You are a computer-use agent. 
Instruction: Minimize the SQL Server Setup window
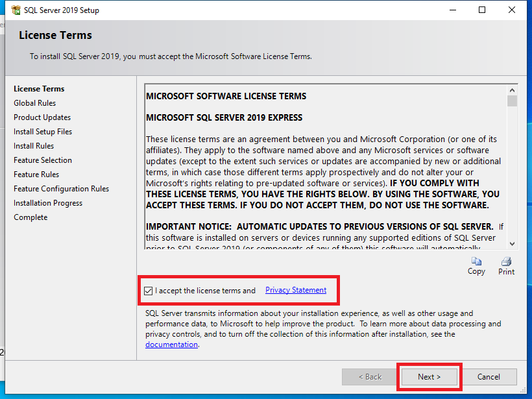[452, 10]
